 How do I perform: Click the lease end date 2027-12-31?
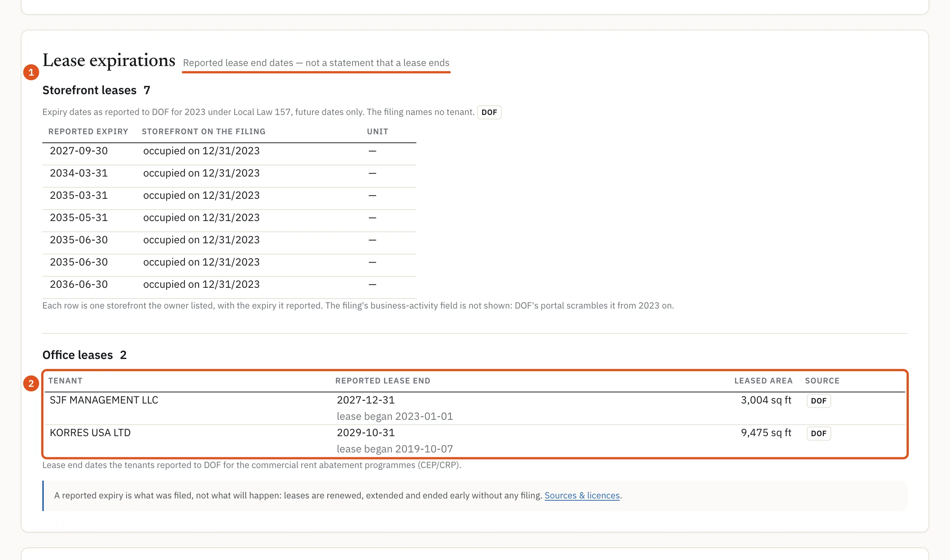pyautogui.click(x=366, y=400)
